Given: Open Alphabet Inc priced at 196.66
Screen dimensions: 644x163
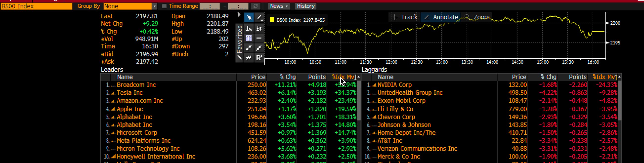Looking at the screenshot, I should point(229,117).
